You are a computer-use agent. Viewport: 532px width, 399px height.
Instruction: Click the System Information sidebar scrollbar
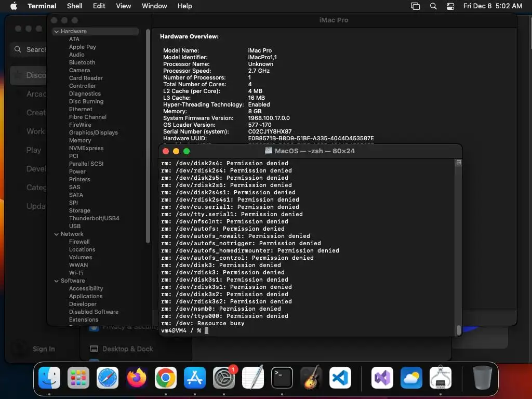148,136
